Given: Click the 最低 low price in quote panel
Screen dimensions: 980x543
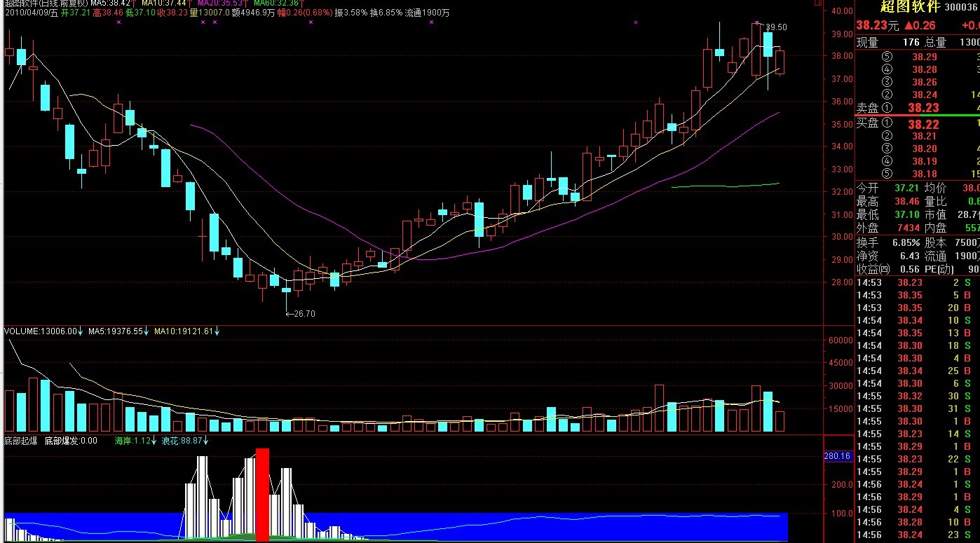Looking at the screenshot, I should tap(906, 214).
